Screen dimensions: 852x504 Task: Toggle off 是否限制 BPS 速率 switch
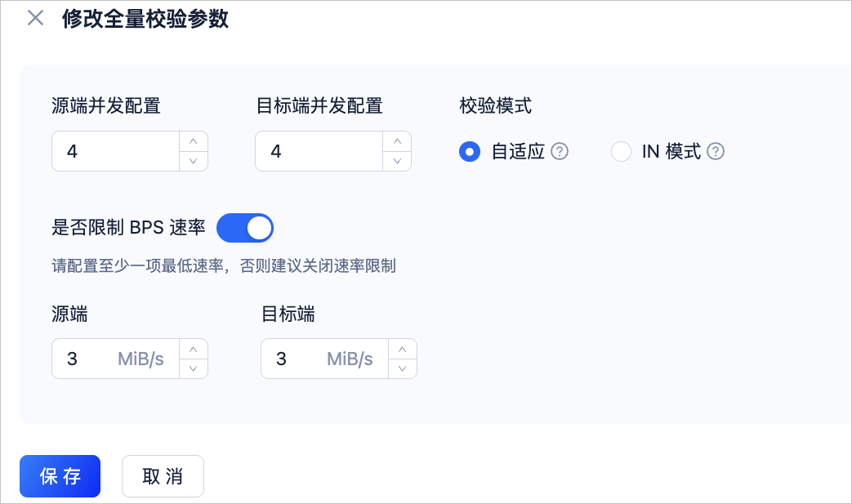[x=245, y=228]
